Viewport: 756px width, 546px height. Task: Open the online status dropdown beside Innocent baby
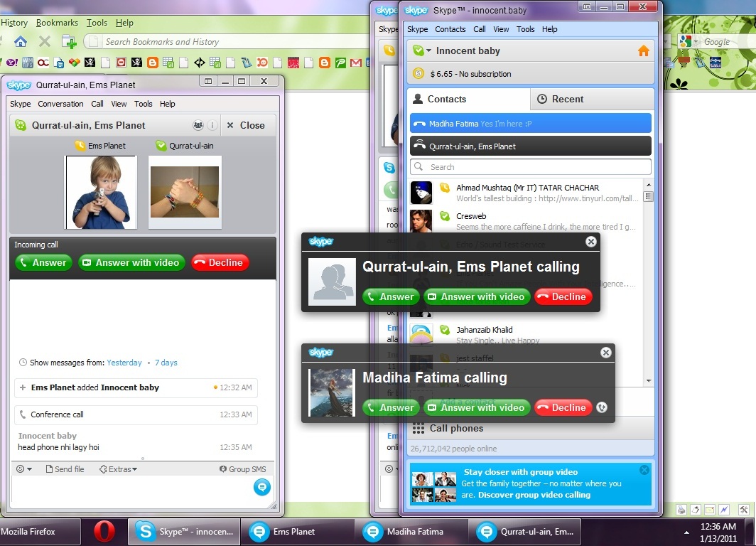pyautogui.click(x=423, y=51)
